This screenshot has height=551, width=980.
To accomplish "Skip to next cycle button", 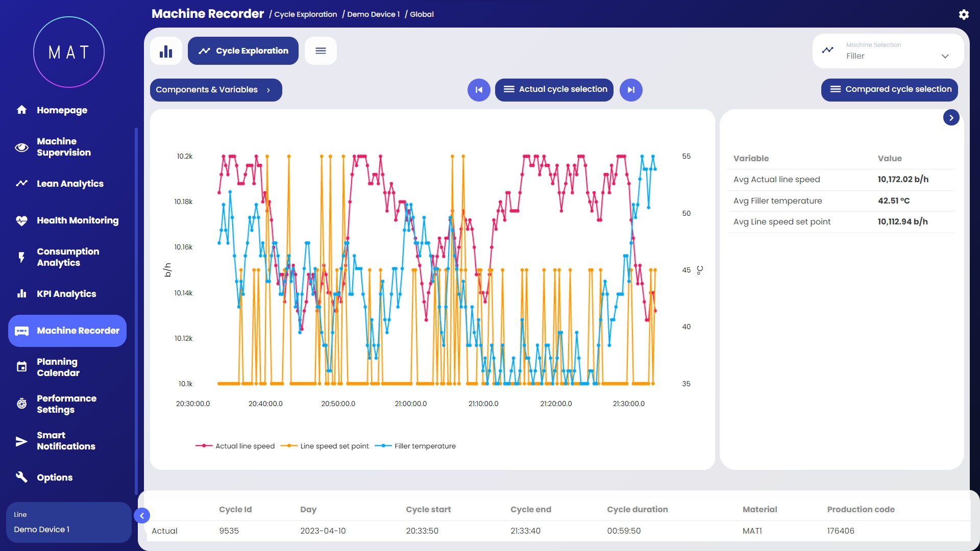I will pos(631,90).
